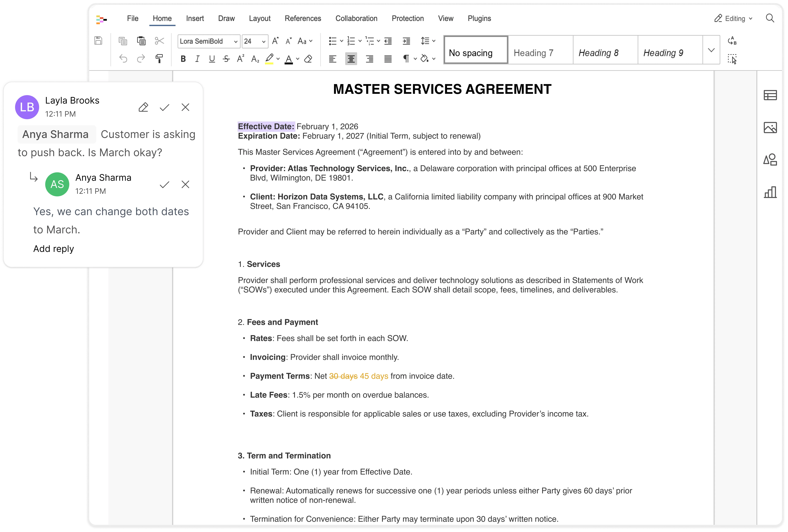This screenshot has width=788, height=532.
Task: Open the Lora SemiBold font dropdown
Action: point(235,41)
